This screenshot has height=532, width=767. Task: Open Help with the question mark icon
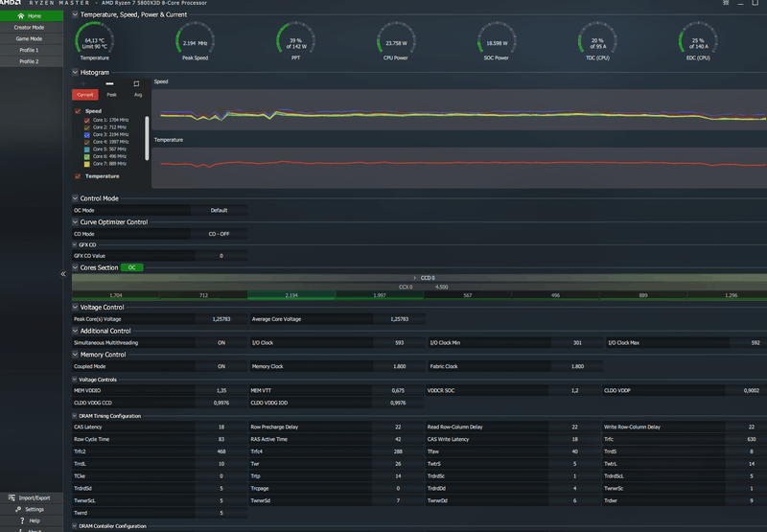coord(32,520)
